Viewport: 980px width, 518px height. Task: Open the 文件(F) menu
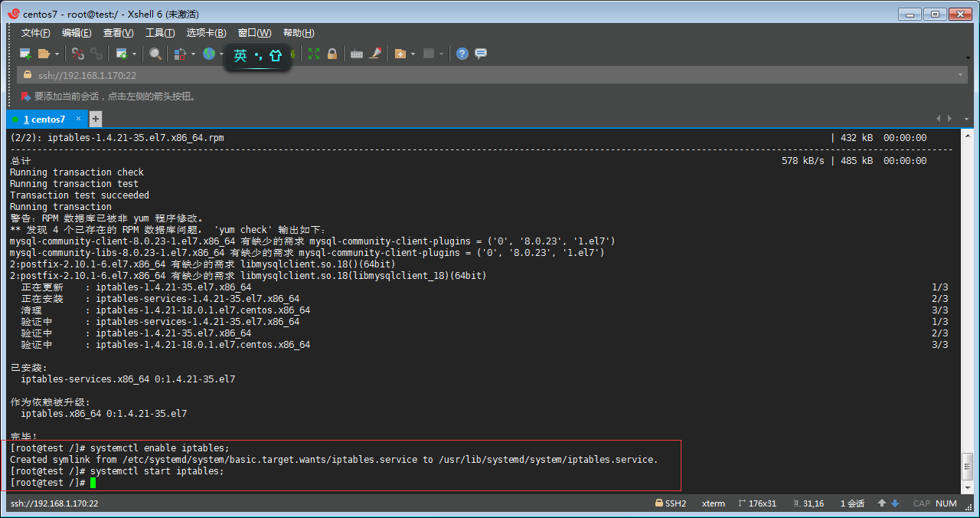pos(35,33)
